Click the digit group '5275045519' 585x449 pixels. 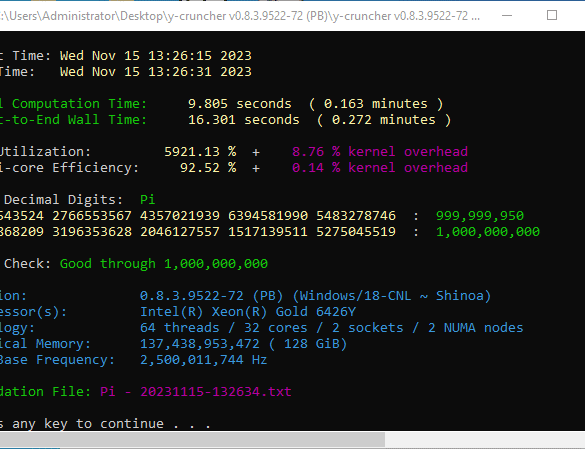[356, 232]
